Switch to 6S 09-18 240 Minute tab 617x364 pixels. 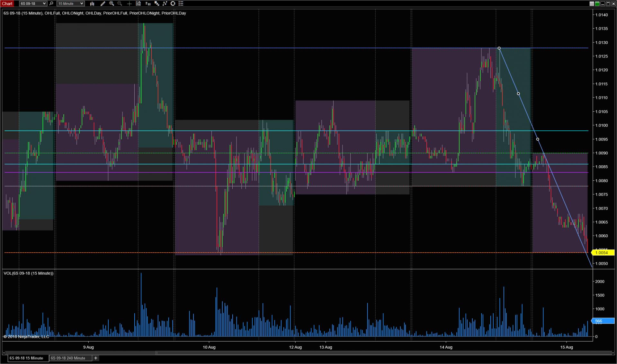(68, 358)
